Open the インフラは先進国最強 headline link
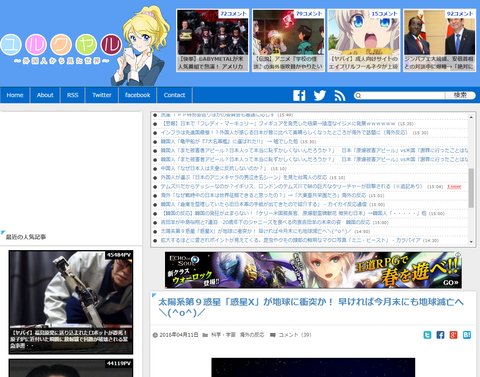This screenshot has height=377, width=480. point(284,133)
